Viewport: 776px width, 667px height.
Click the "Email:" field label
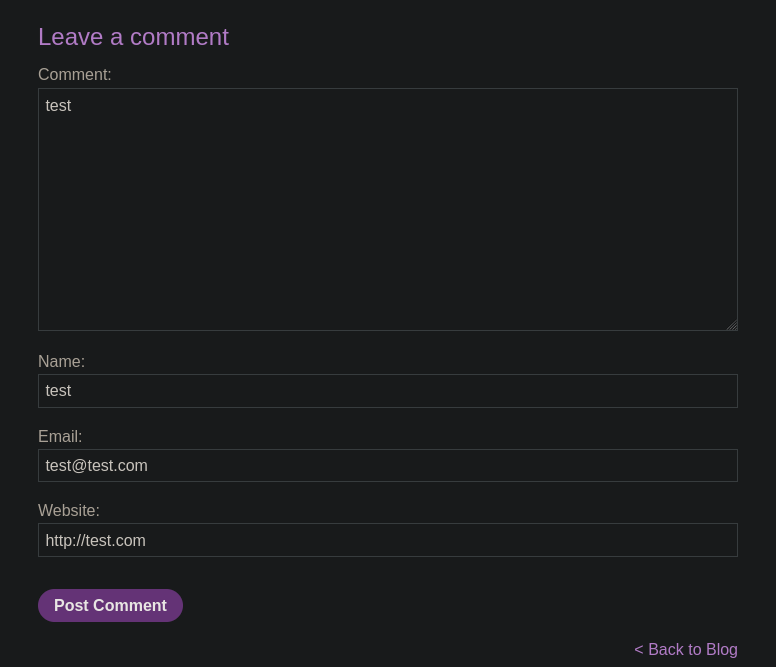coord(60,437)
